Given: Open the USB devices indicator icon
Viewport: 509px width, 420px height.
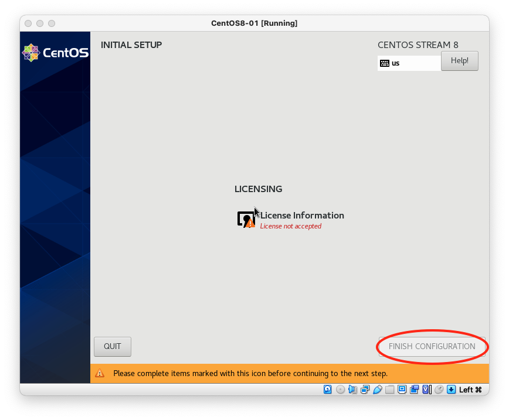Looking at the screenshot, I should (377, 389).
